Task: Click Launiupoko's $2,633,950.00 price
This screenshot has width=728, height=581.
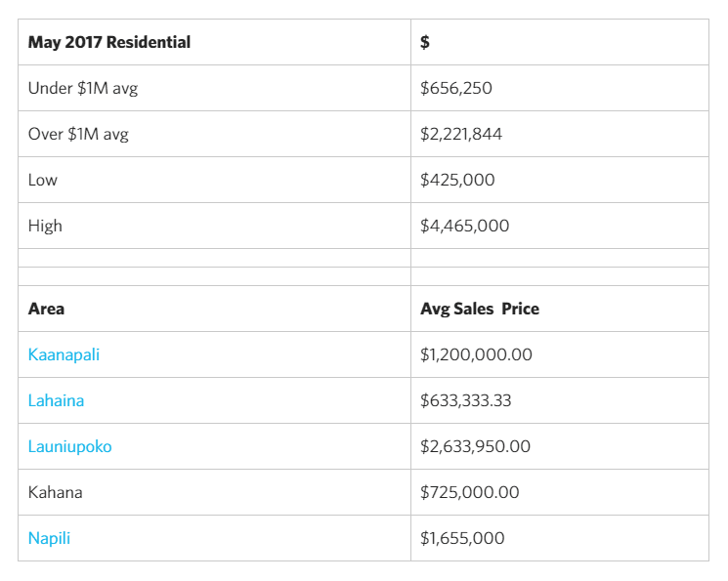Action: [476, 446]
